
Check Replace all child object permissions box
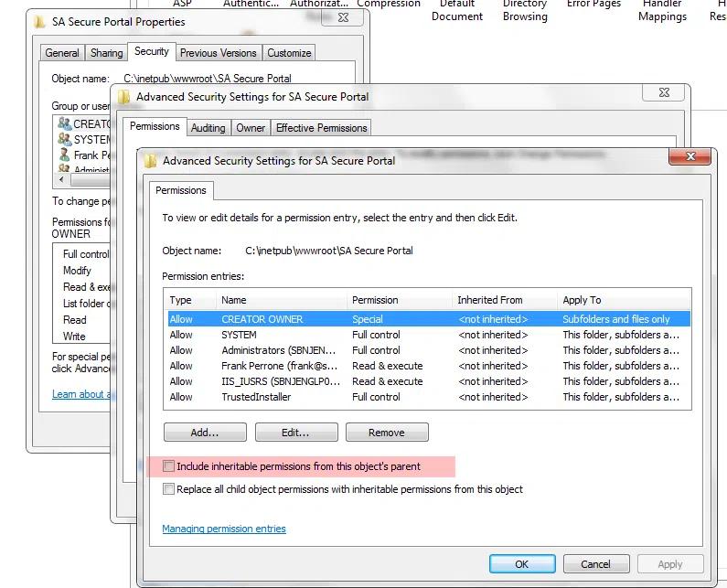click(169, 488)
